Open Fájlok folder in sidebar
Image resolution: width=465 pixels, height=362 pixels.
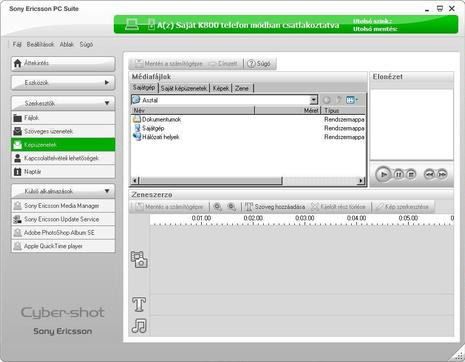coord(63,118)
